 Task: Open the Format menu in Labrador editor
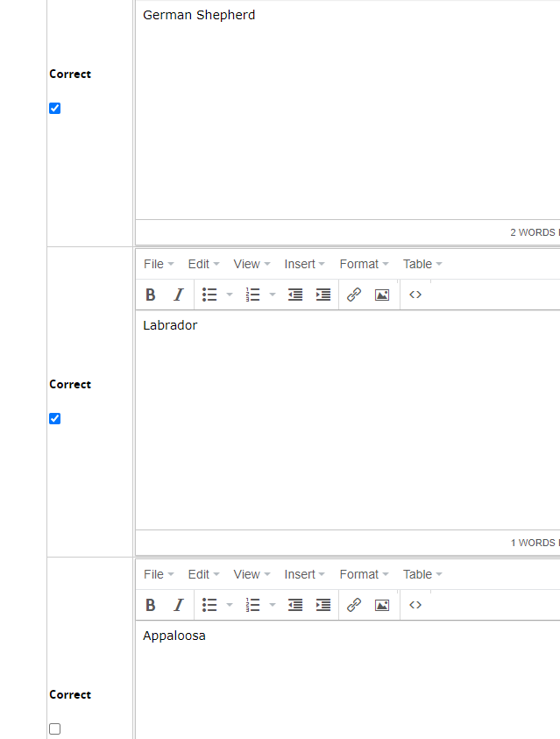tap(364, 264)
